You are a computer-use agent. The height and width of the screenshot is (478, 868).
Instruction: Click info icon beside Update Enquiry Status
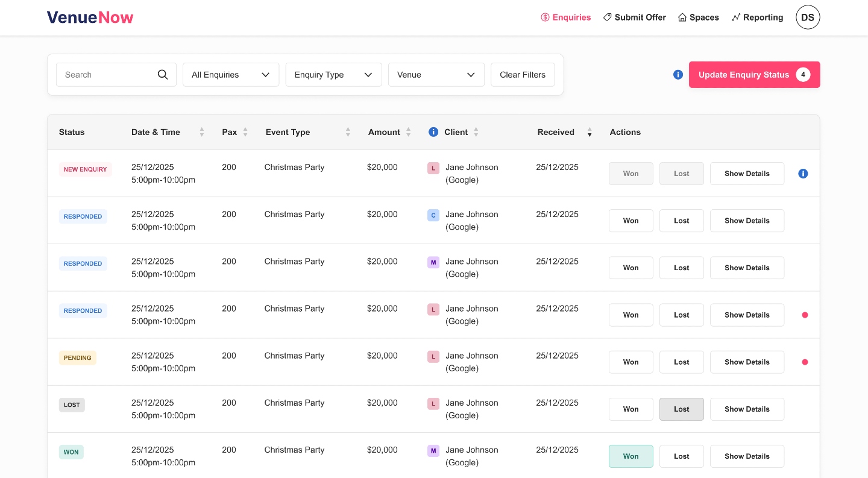pyautogui.click(x=678, y=75)
